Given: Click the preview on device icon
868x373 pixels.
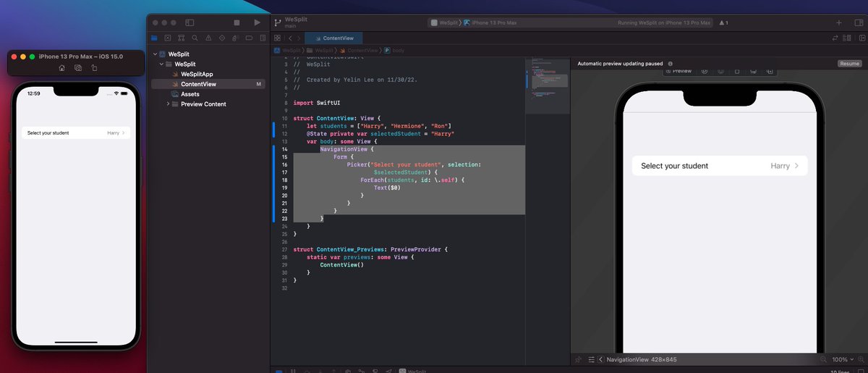Looking at the screenshot, I should click(754, 71).
